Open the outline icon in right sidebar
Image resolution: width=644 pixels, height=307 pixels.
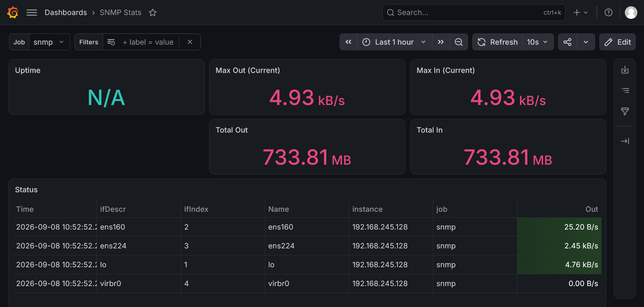pyautogui.click(x=625, y=91)
